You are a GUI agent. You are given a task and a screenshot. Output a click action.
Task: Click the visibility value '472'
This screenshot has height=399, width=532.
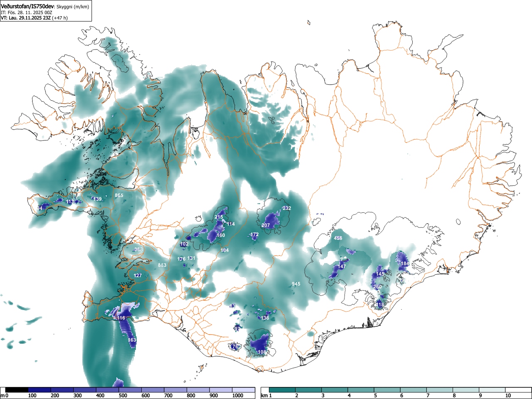click(254, 234)
